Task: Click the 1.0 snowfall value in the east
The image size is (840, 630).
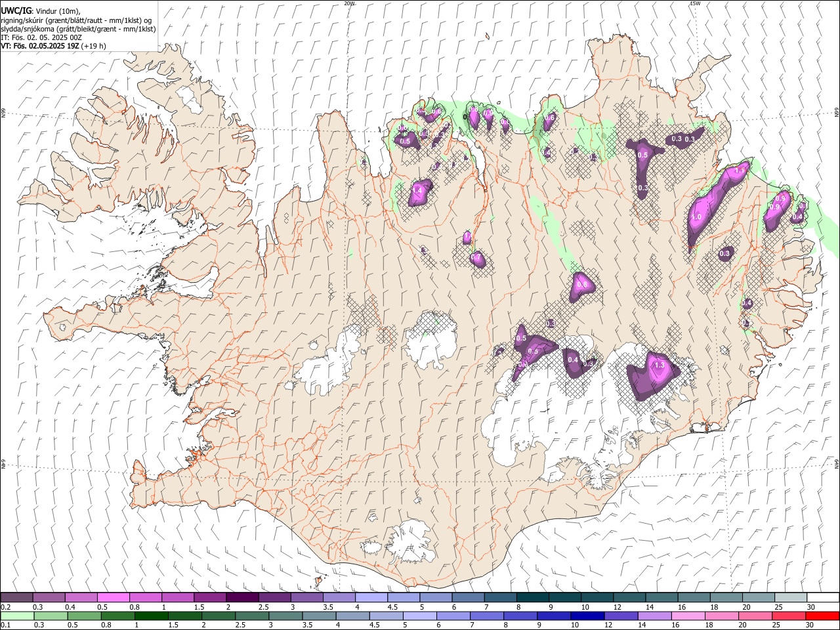Action: click(696, 217)
